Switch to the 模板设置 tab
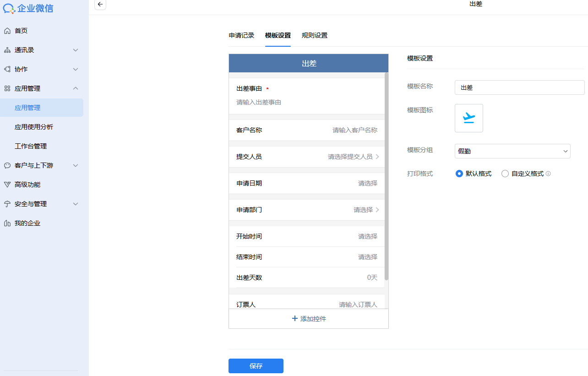Screen dimensions: 588x376 pyautogui.click(x=278, y=35)
